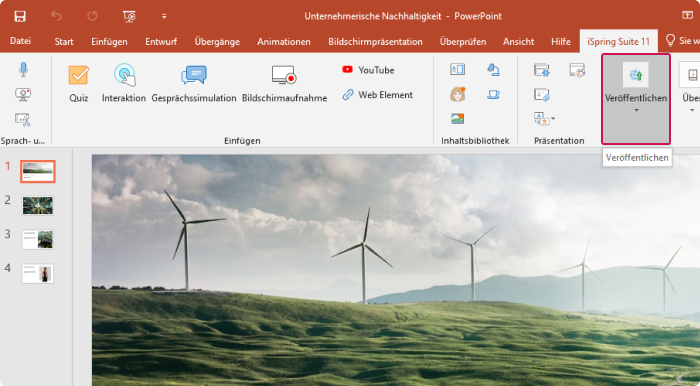This screenshot has height=386, width=700.
Task: Open the backgrounds landscape picture icon
Action: click(x=458, y=119)
